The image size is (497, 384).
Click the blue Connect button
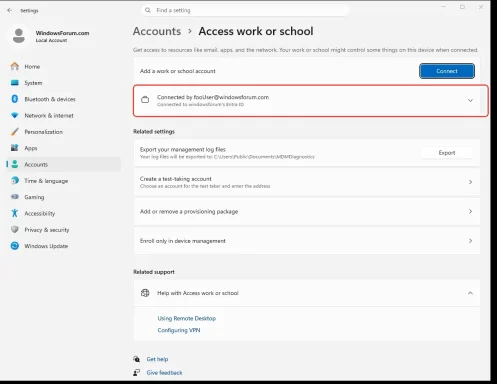point(447,71)
